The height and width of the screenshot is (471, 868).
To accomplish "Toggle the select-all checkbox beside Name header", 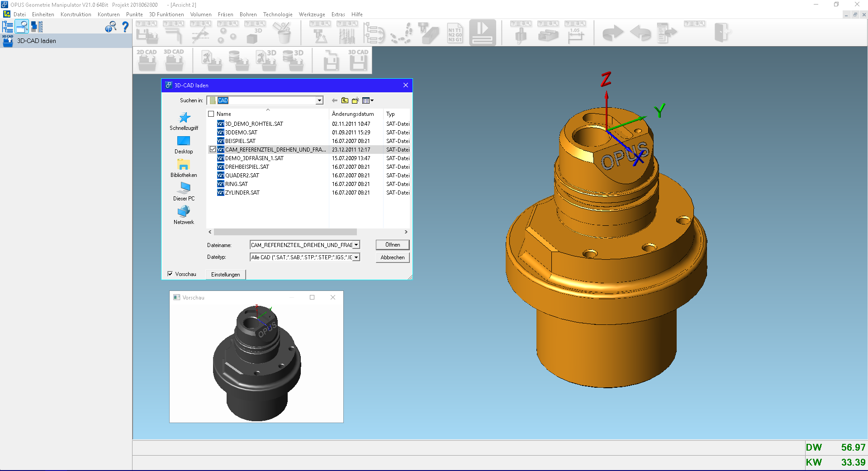I will coord(211,114).
